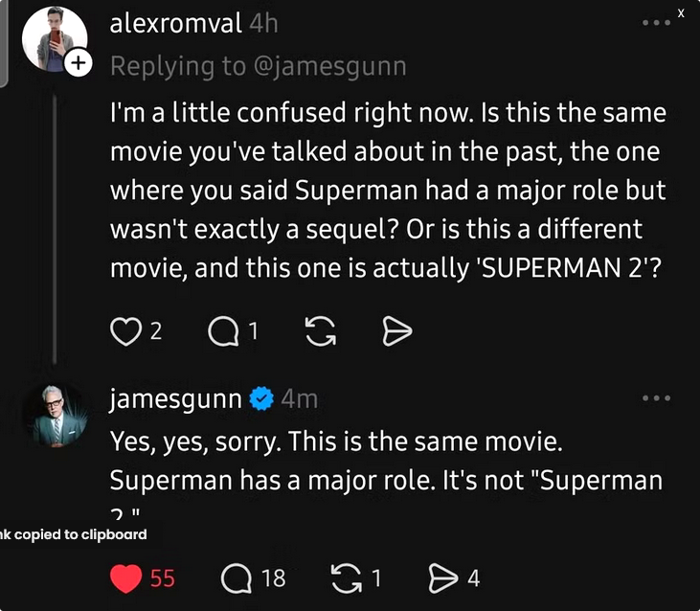Like alexromval's reply with the heart icon

(x=125, y=330)
